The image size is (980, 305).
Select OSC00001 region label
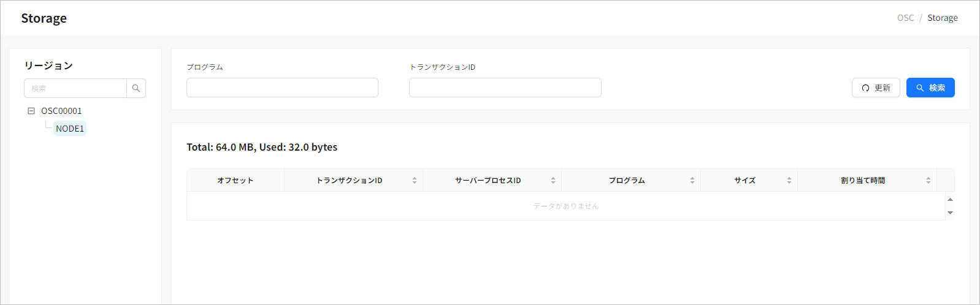[x=61, y=111]
